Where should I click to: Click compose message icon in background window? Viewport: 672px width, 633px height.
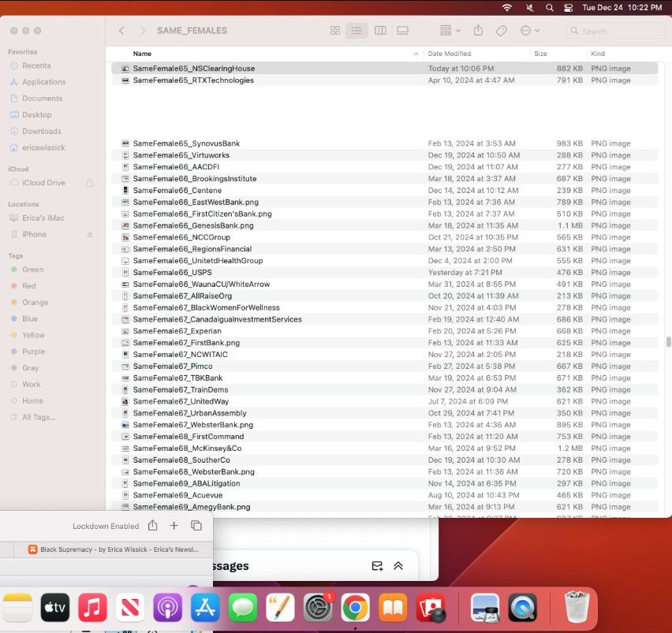[x=377, y=566]
